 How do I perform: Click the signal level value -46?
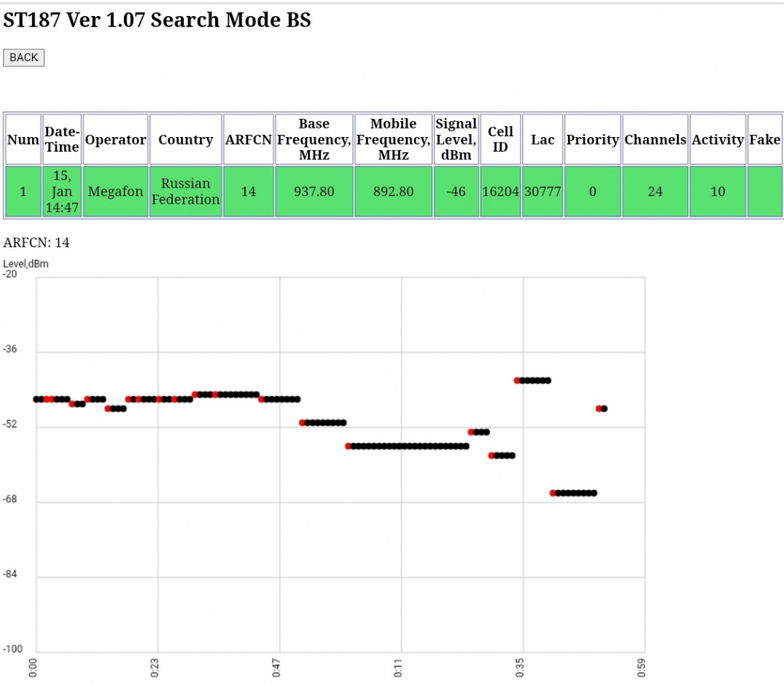(456, 191)
